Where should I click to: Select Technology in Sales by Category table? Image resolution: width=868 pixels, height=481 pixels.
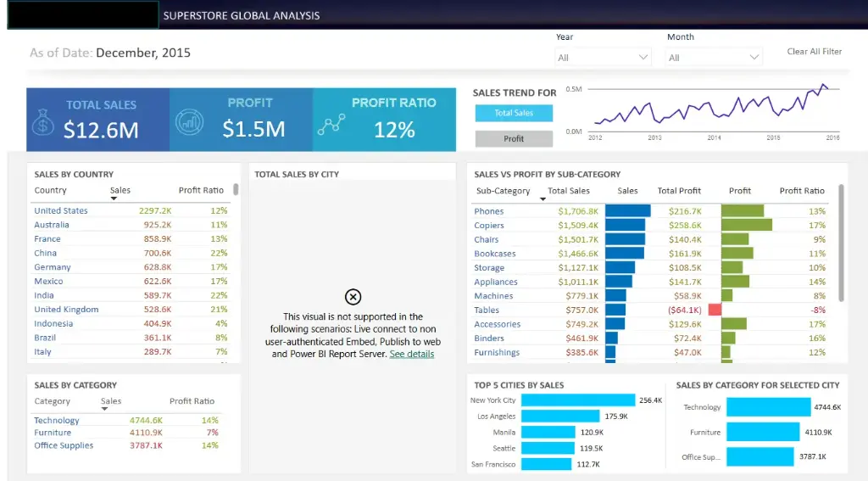coord(127,420)
